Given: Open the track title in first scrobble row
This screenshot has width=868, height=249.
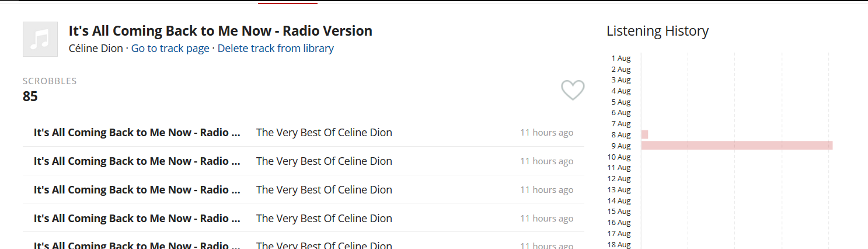Looking at the screenshot, I should point(137,133).
